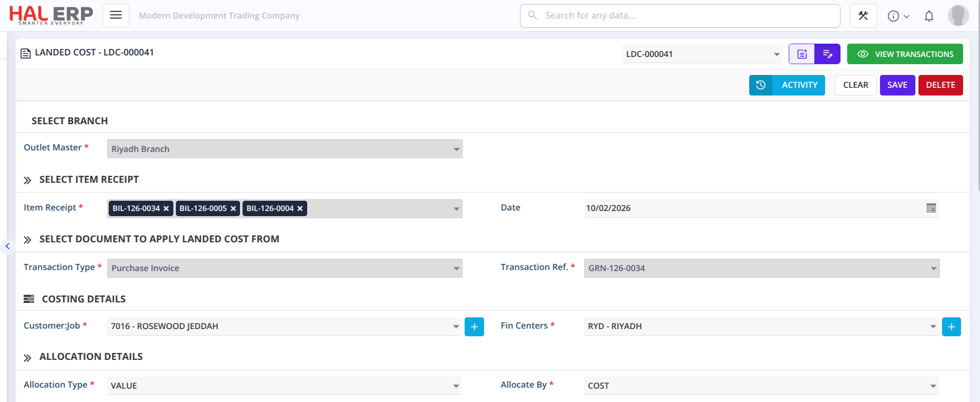Open the Allocate By dropdown

click(933, 386)
